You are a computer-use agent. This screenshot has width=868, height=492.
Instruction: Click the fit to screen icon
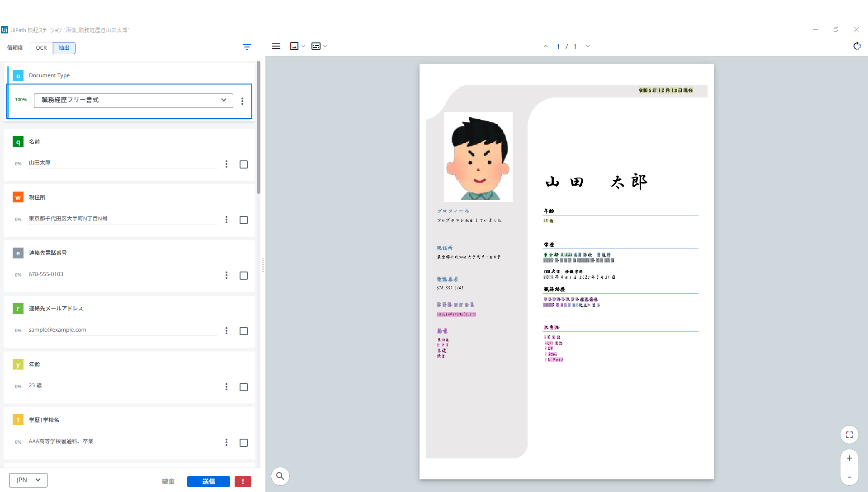point(849,435)
